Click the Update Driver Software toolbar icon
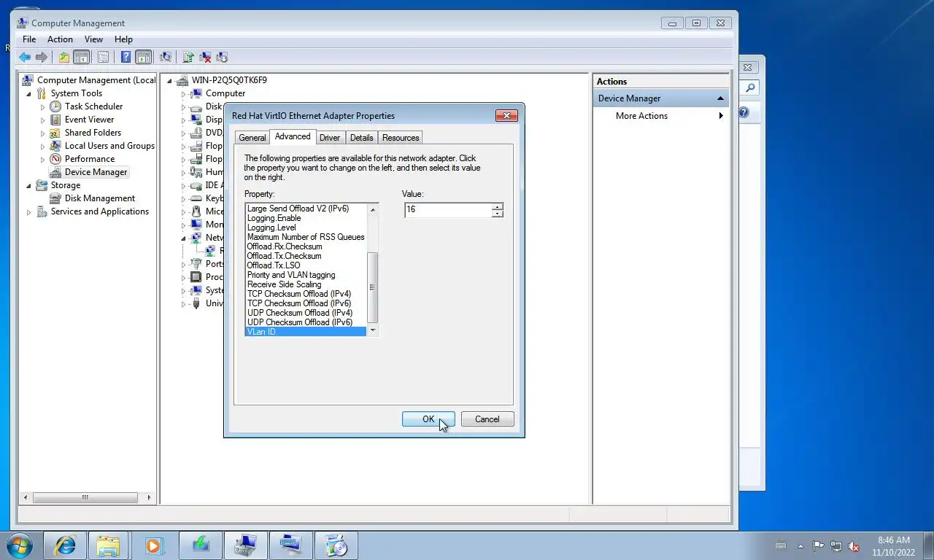This screenshot has width=934, height=560. [x=188, y=57]
